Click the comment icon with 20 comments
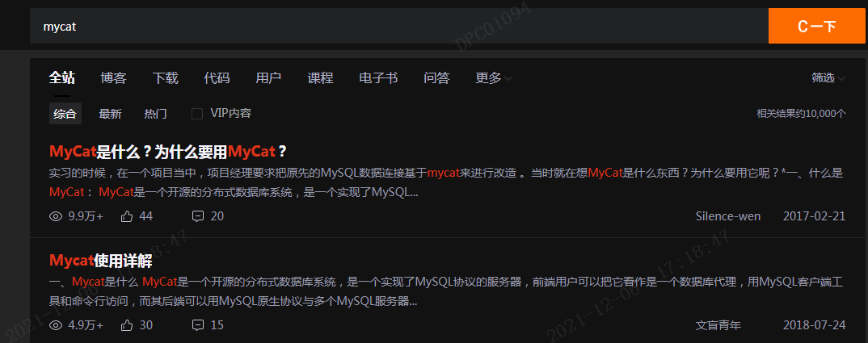868x343 pixels. coord(198,216)
